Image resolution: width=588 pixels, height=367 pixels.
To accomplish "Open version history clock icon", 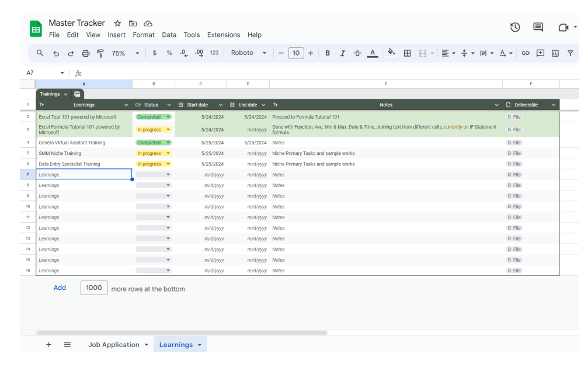I will pos(515,27).
